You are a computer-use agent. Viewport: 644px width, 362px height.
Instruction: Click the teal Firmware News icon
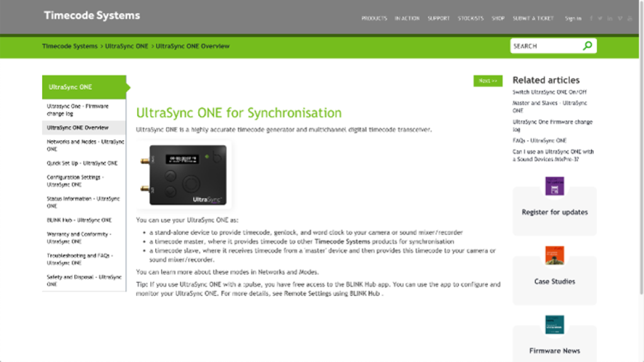pos(555,324)
